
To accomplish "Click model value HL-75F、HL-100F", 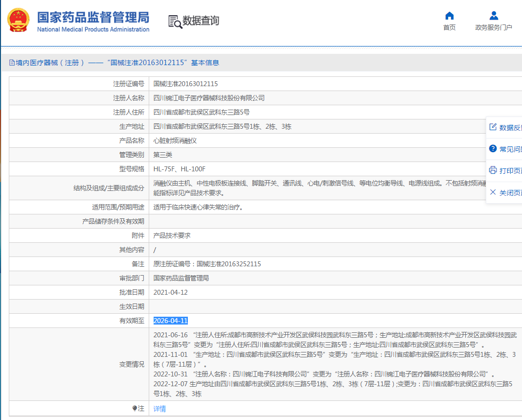I will 179,169.
